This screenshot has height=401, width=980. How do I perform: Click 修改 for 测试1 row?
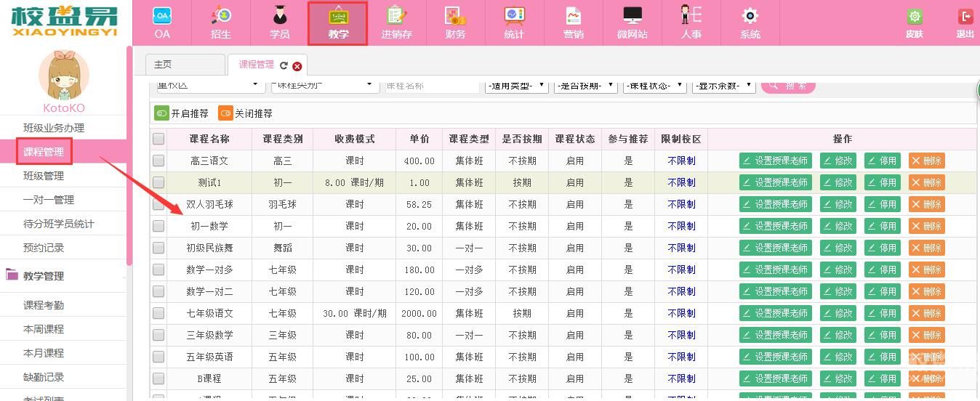tap(838, 183)
